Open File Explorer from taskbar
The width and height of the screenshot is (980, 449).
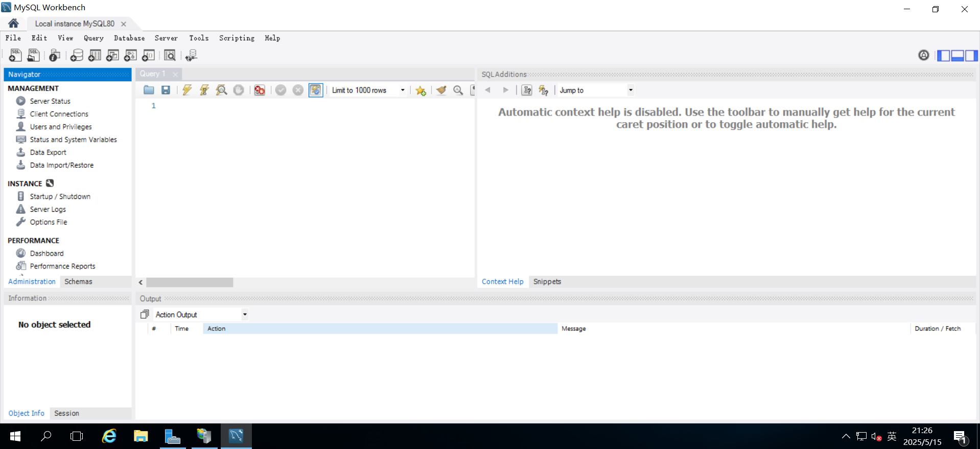141,436
